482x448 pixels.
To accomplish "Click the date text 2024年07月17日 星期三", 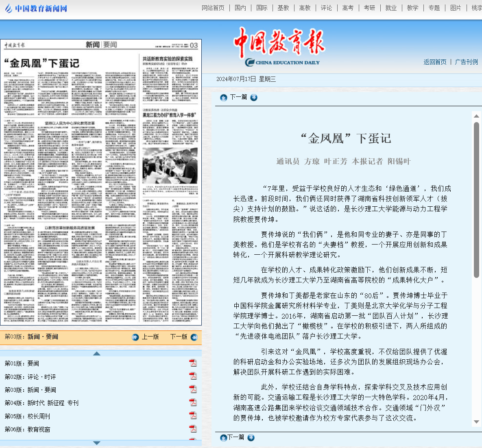I will (246, 79).
